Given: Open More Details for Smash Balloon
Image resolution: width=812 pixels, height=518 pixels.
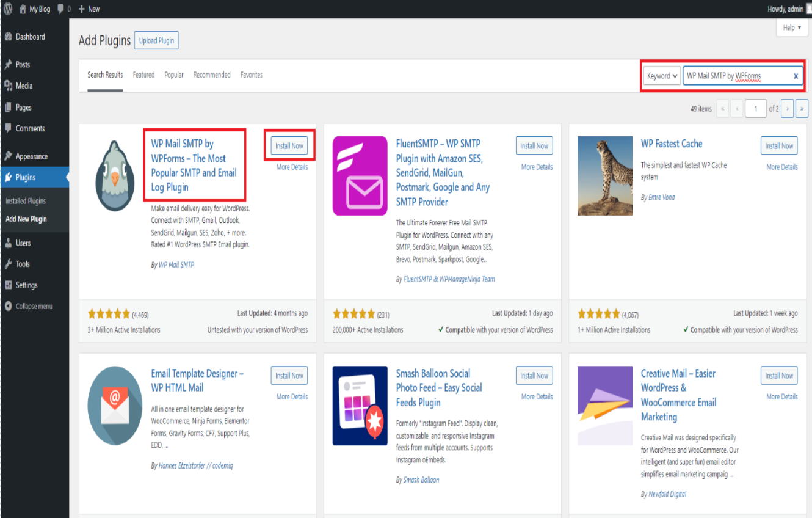Looking at the screenshot, I should click(537, 396).
